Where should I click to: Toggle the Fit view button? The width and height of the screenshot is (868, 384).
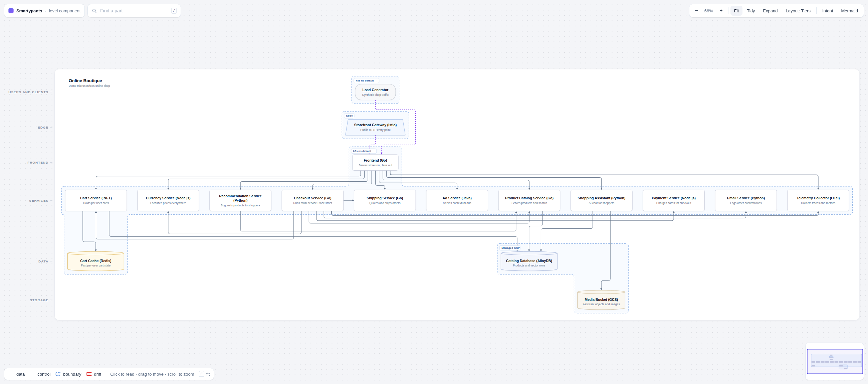736,11
